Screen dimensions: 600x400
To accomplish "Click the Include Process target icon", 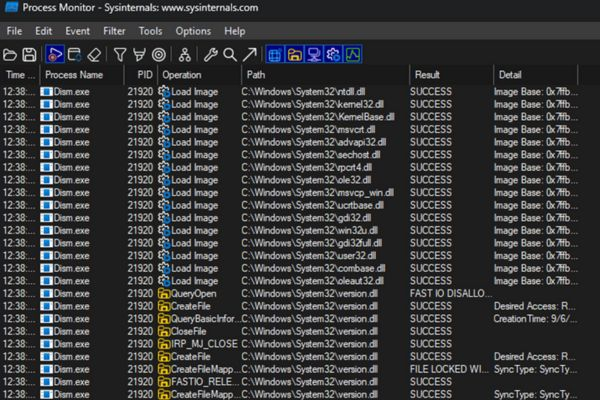I will tap(158, 54).
